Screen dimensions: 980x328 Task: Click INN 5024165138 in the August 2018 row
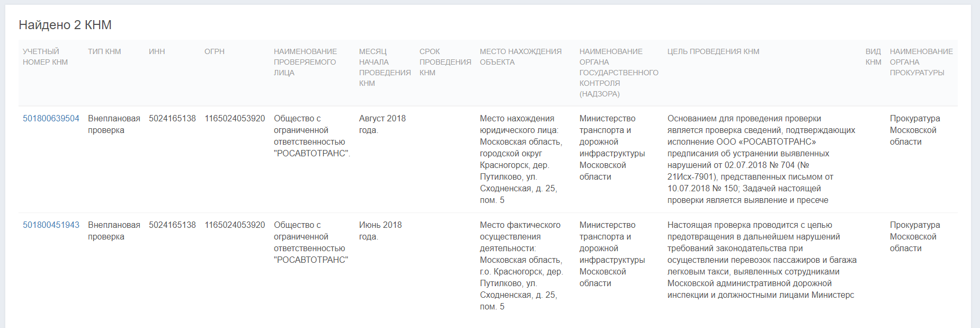pos(172,119)
